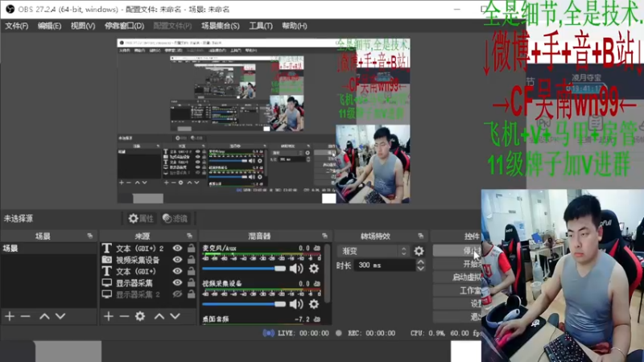The image size is (644, 362).
Task: Open 视频采集设备 audio settings gear
Action: point(314,304)
